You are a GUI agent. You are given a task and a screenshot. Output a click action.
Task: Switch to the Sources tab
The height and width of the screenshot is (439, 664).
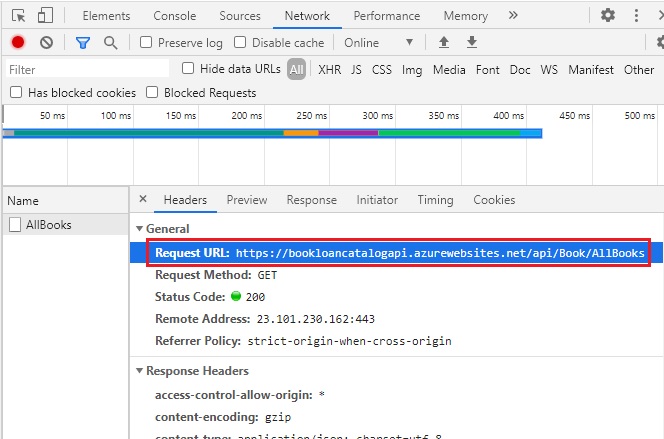coord(240,16)
